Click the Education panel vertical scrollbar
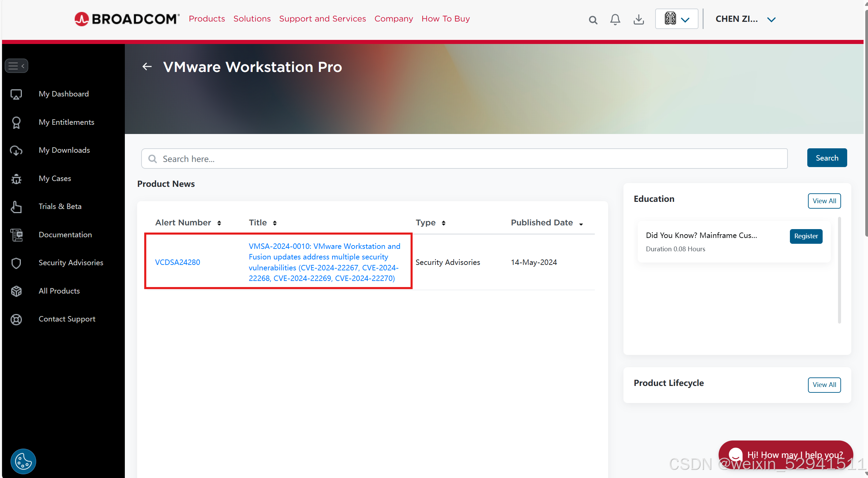This screenshot has width=868, height=478. coord(839,270)
